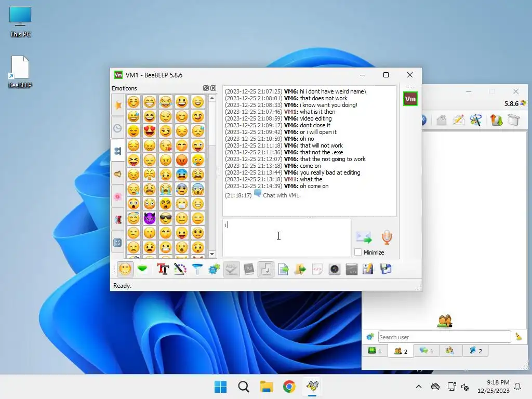Click the BeeBEEP bee icon on taskbar

pyautogui.click(x=312, y=387)
